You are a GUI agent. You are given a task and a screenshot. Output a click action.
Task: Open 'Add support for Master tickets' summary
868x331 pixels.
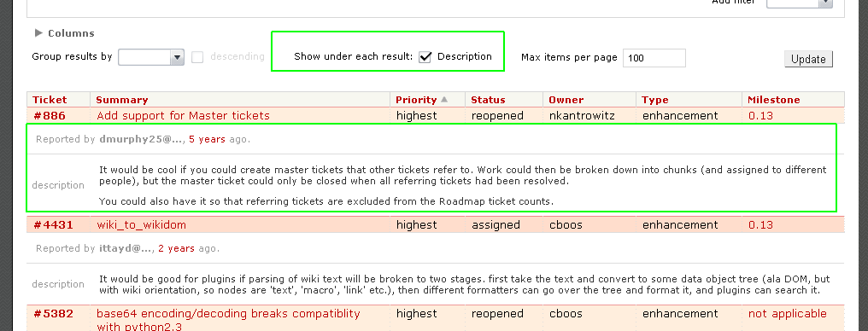tap(183, 115)
